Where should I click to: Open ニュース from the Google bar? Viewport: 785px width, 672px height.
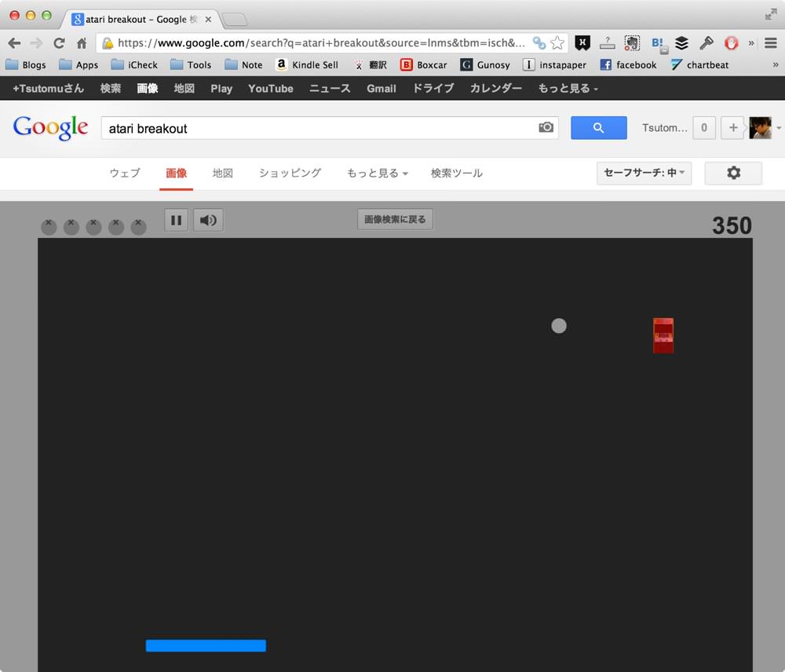tap(330, 89)
